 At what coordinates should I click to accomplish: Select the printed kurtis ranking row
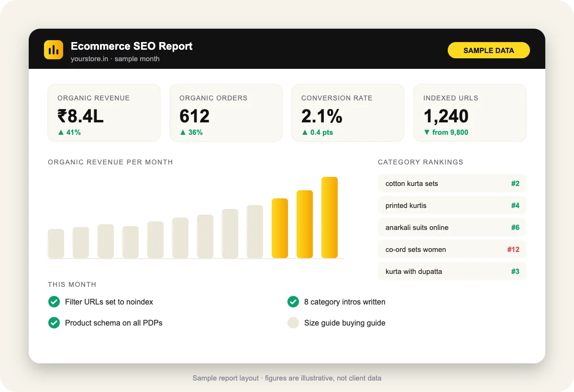pos(452,206)
